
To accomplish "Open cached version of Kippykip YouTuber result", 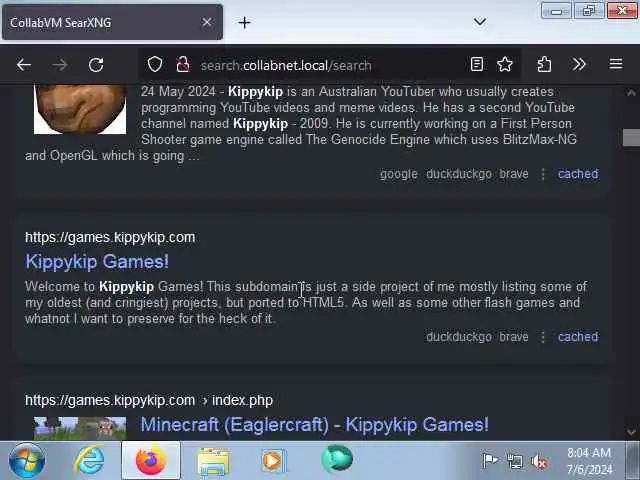I will pyautogui.click(x=578, y=174).
